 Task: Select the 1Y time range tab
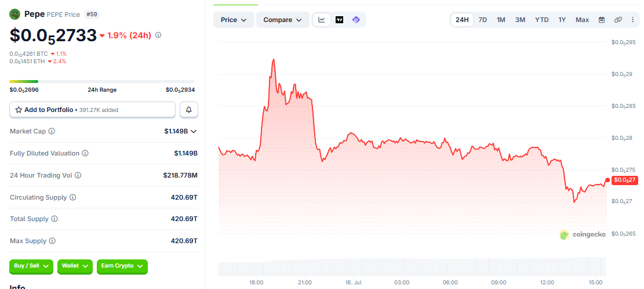pos(562,20)
